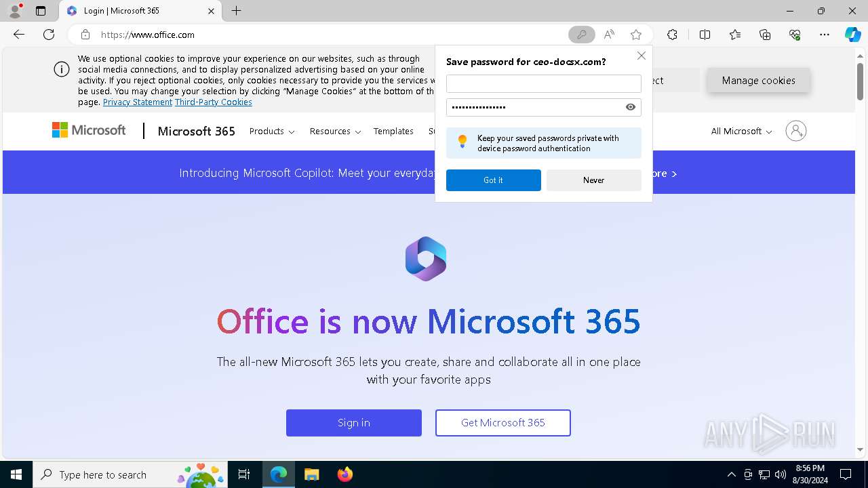View site information via the lock icon

click(85, 35)
